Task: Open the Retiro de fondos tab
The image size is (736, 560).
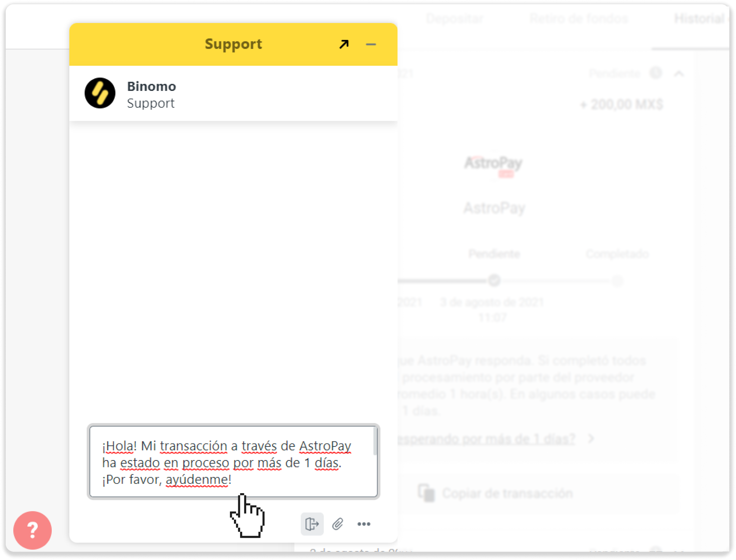Action: point(579,18)
